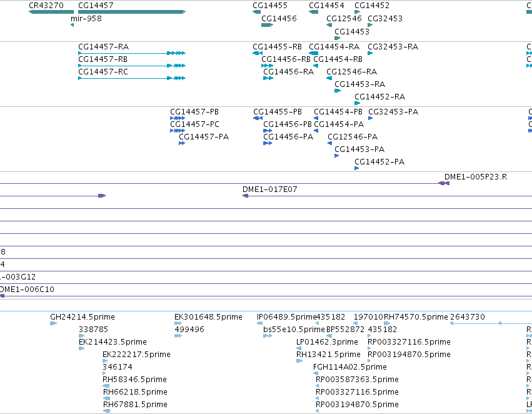Click EST label EK214423.5prime
The height and width of the screenshot is (414, 532).
coord(113,343)
